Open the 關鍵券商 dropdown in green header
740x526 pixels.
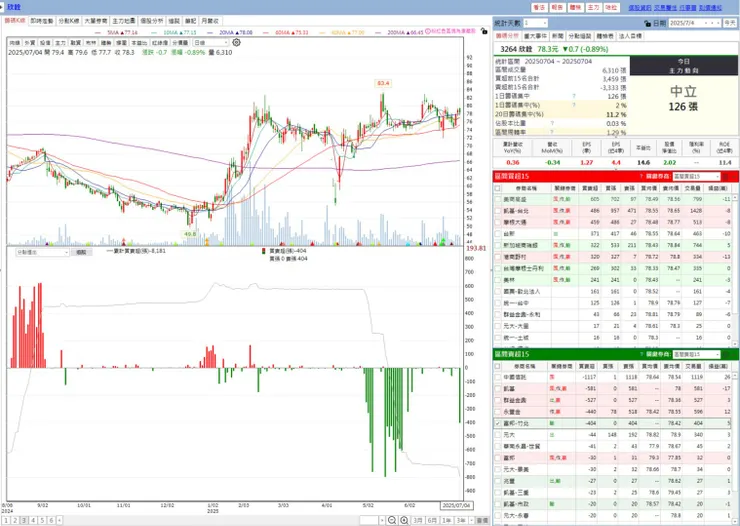(697, 354)
